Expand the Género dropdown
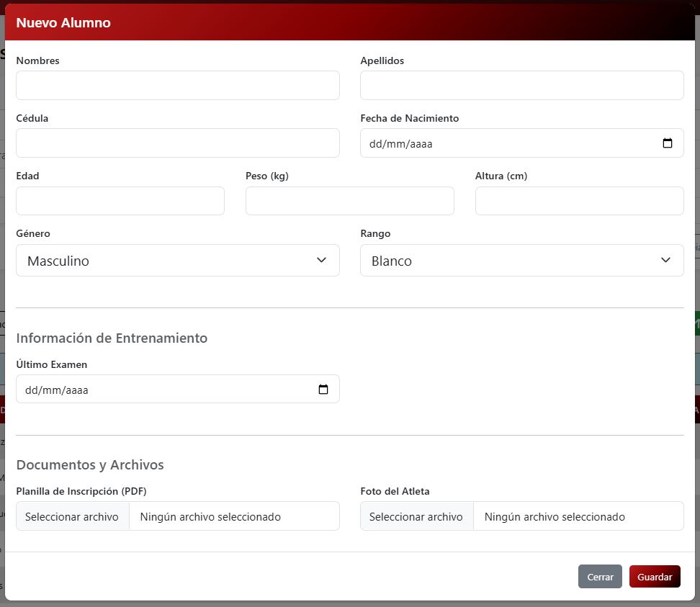 pyautogui.click(x=177, y=261)
